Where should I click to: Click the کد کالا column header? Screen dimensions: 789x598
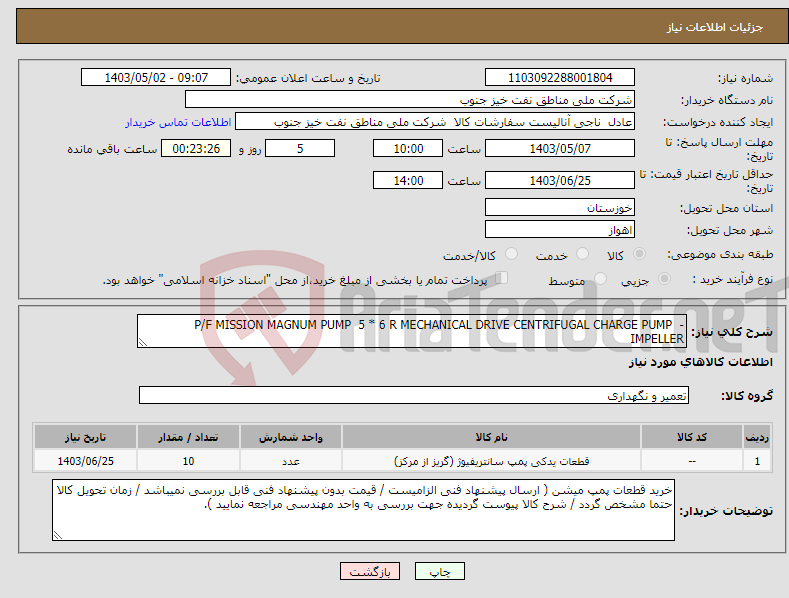(692, 437)
